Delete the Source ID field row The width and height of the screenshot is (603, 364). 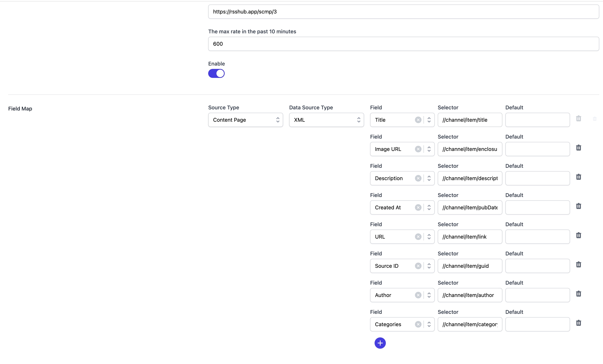(578, 265)
